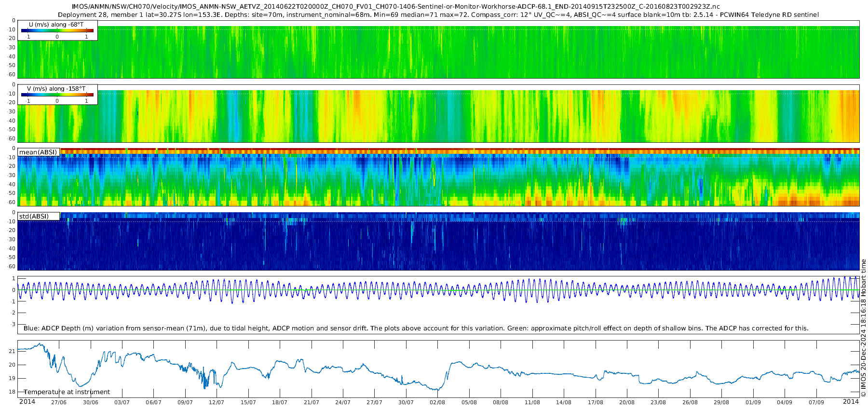This screenshot has width=868, height=410.
Task: Click the U velocity colorbar legend
Action: 57,31
